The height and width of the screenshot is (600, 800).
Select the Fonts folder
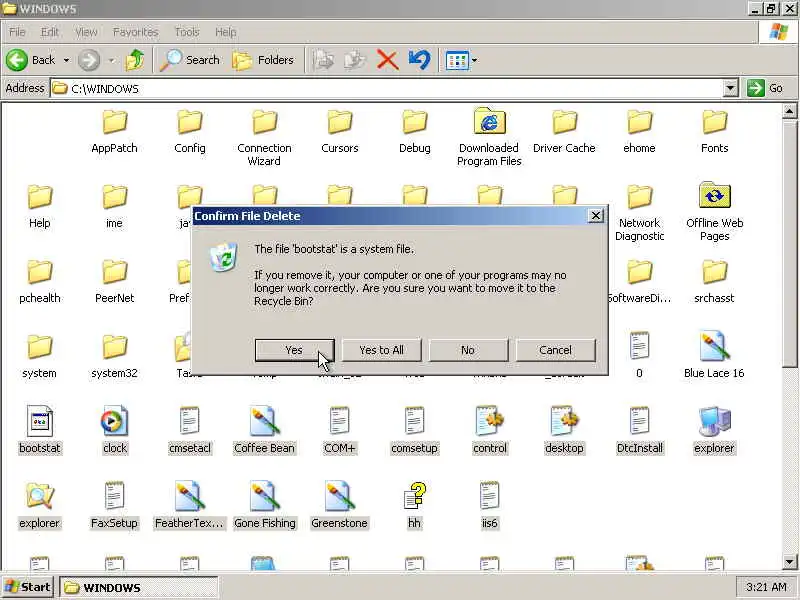(x=714, y=132)
